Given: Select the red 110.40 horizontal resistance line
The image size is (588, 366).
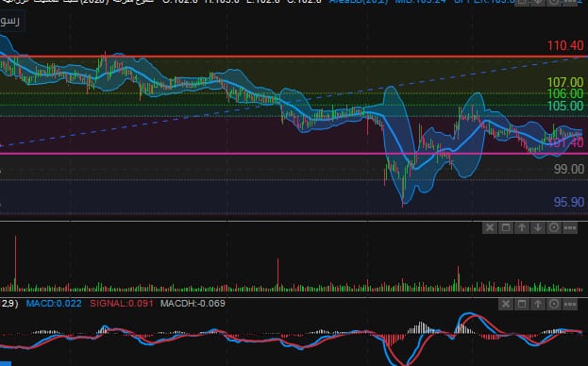Looking at the screenshot, I should click(x=294, y=57).
